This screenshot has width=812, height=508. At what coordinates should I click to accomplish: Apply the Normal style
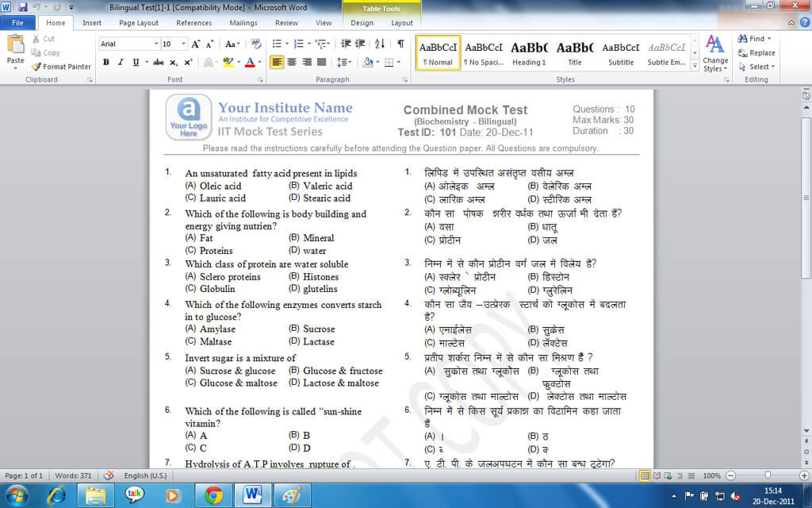tap(438, 52)
